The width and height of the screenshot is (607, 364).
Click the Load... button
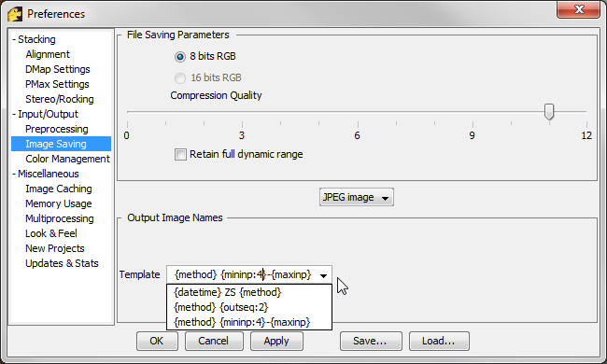[439, 342]
